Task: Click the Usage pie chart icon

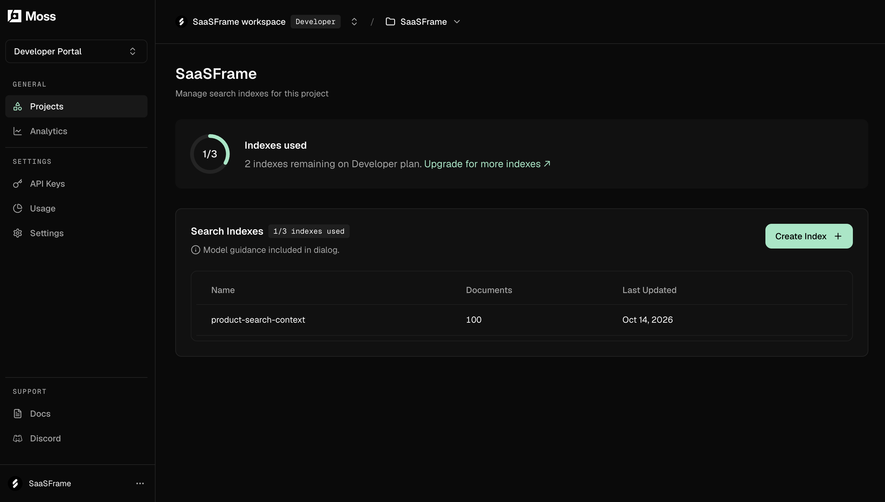Action: pyautogui.click(x=17, y=208)
